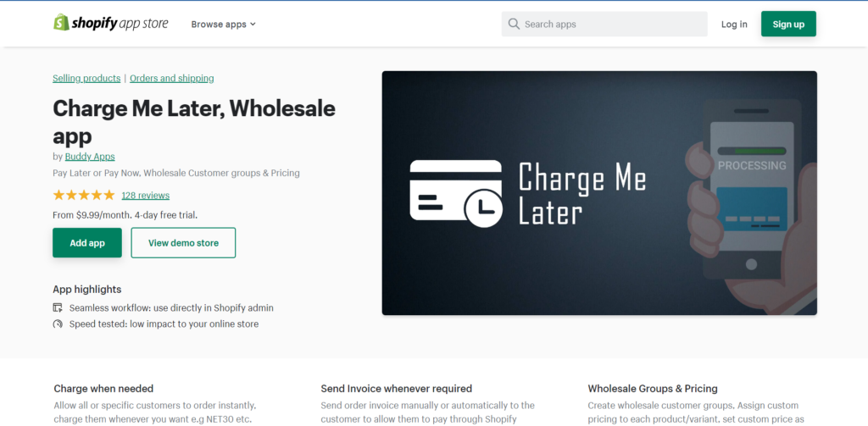
Task: Open the Charge Me Later banner image
Action: point(599,193)
